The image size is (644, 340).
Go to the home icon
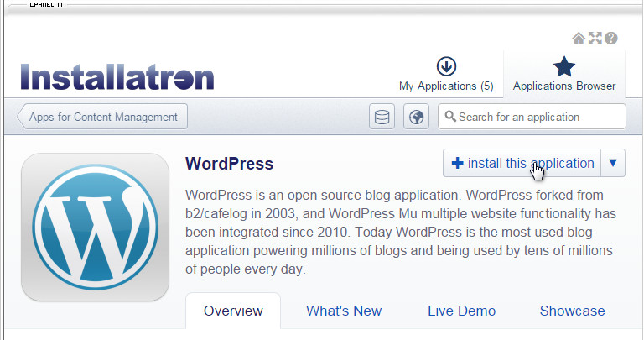579,39
